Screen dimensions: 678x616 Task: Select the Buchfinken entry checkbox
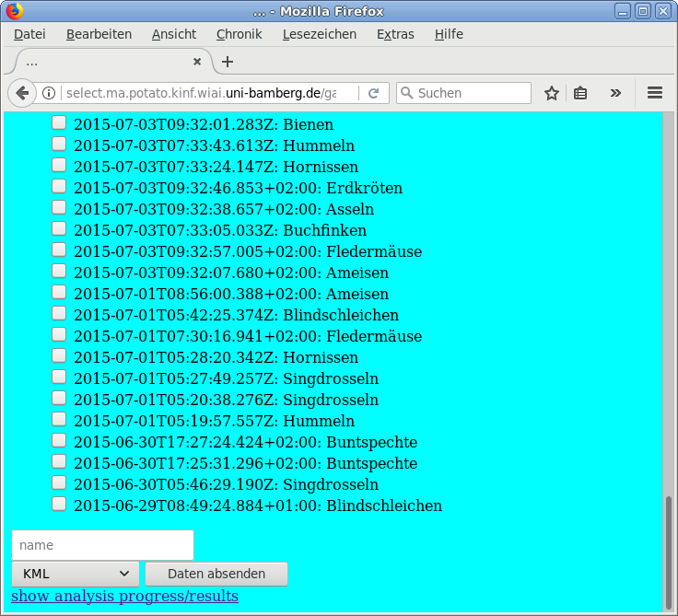pos(58,228)
